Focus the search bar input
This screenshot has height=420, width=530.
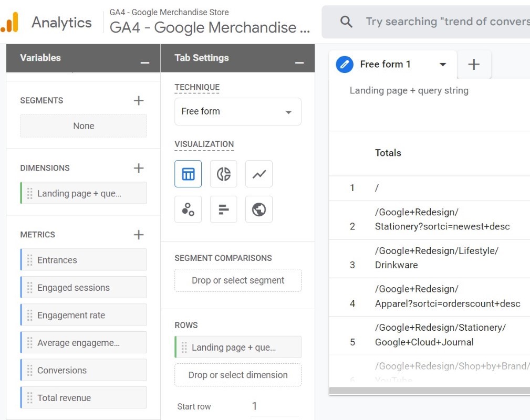click(x=448, y=22)
